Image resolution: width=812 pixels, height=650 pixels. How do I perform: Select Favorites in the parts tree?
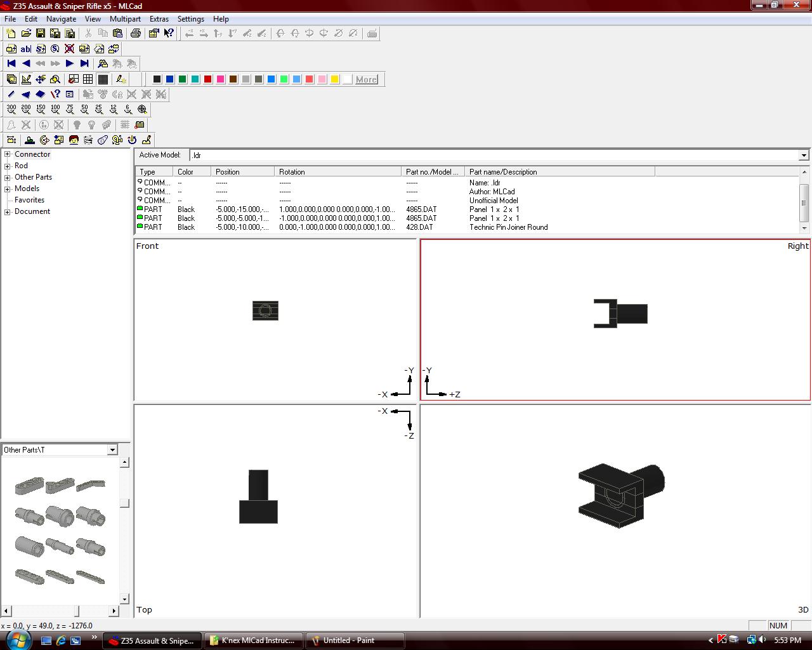coord(29,200)
